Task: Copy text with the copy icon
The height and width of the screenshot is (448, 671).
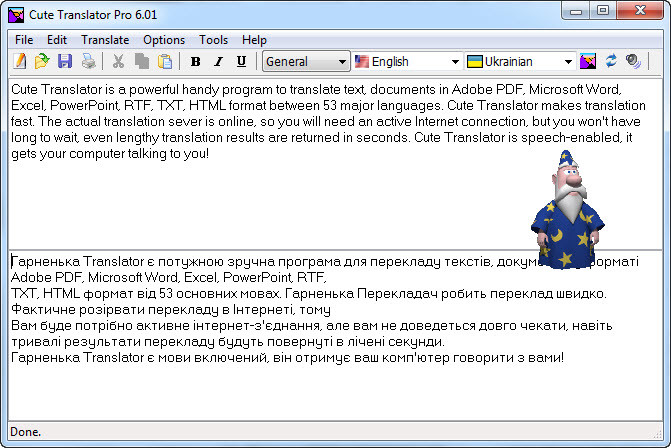Action: click(x=142, y=61)
